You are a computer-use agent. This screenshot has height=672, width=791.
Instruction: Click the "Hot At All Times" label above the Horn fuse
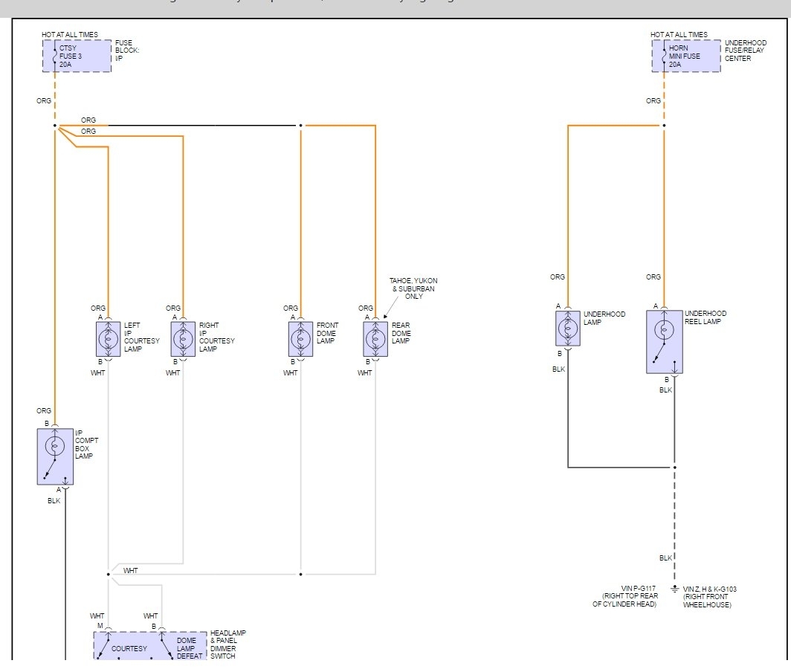[x=679, y=35]
